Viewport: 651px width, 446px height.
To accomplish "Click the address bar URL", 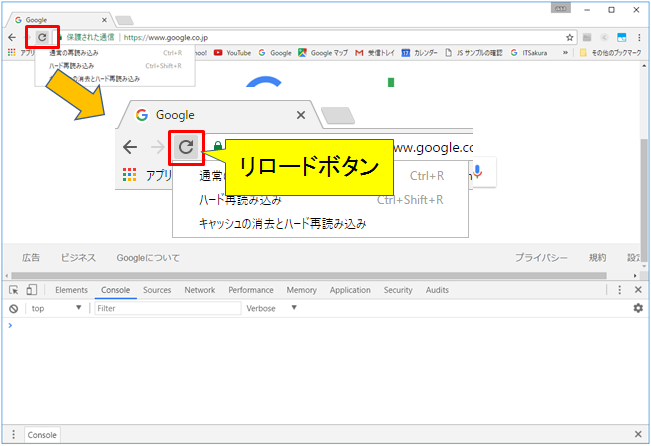I will [166, 37].
